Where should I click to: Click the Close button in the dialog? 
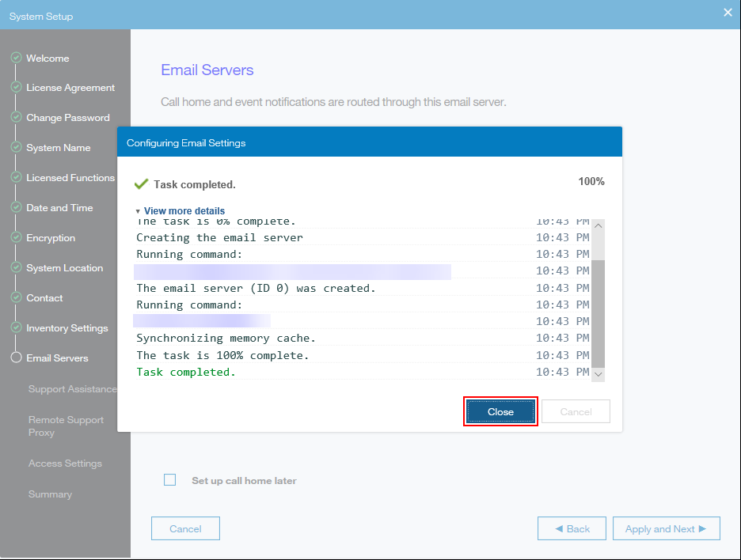point(500,412)
